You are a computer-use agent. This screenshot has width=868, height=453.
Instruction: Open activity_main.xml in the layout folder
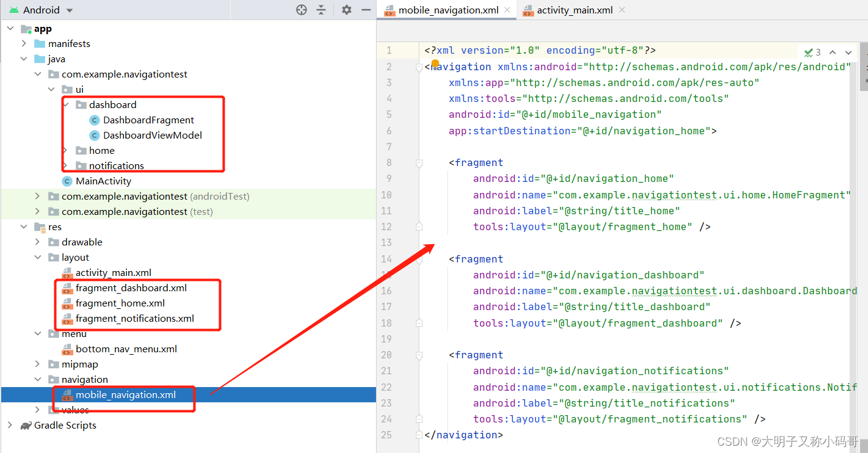click(113, 273)
